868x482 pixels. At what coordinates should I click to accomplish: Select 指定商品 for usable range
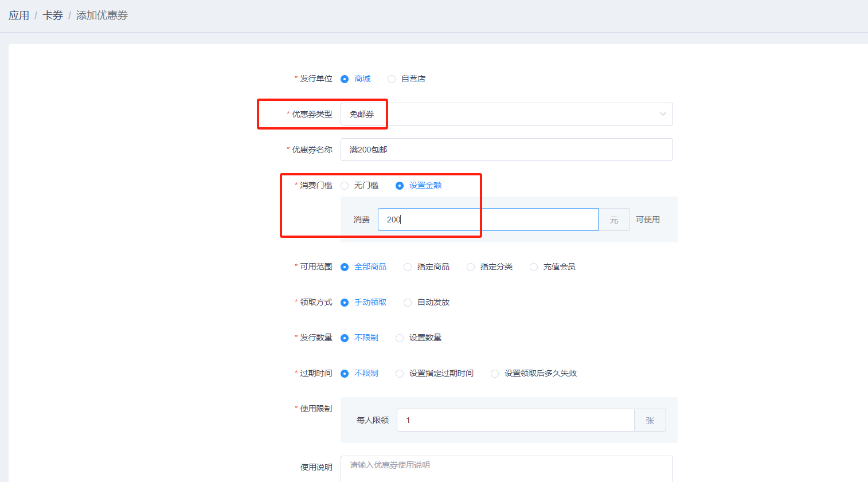pos(408,267)
